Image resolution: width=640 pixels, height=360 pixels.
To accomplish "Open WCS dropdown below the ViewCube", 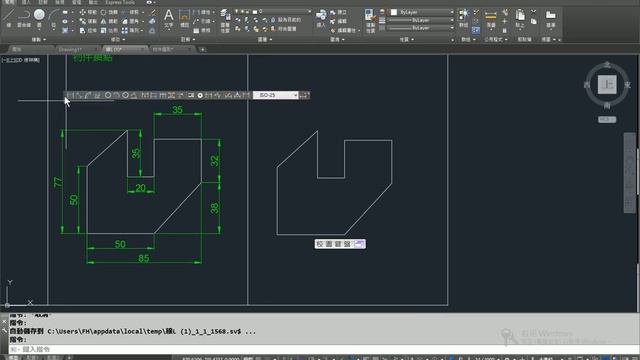I will tap(607, 119).
